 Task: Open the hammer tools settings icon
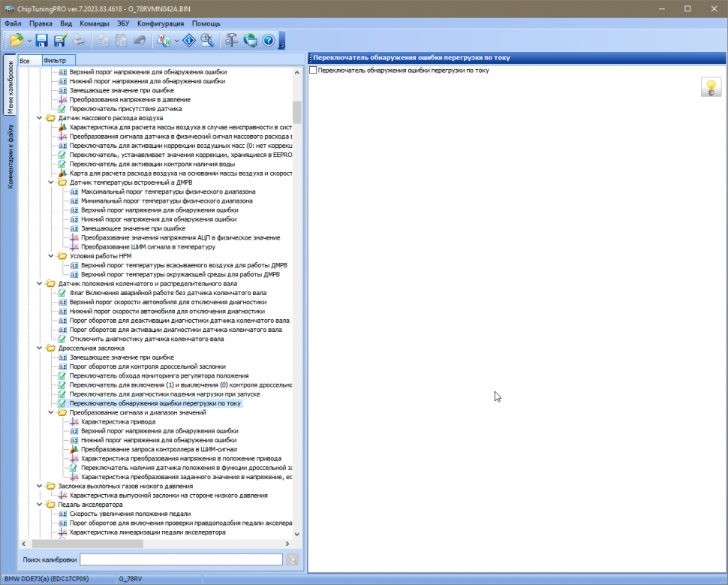click(232, 41)
